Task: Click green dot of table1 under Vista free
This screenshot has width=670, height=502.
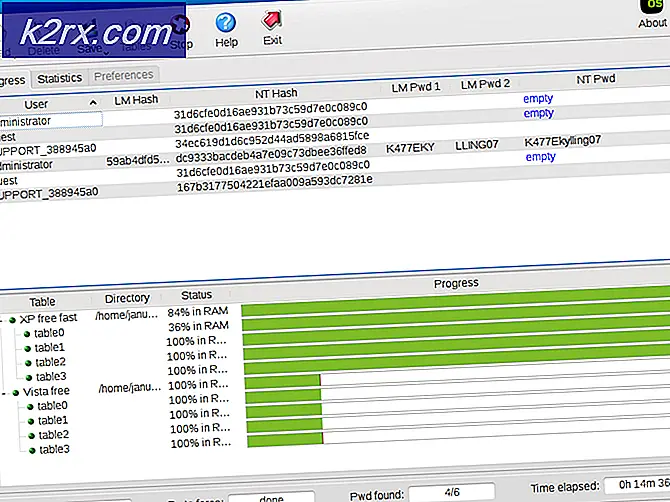Action: (x=31, y=422)
